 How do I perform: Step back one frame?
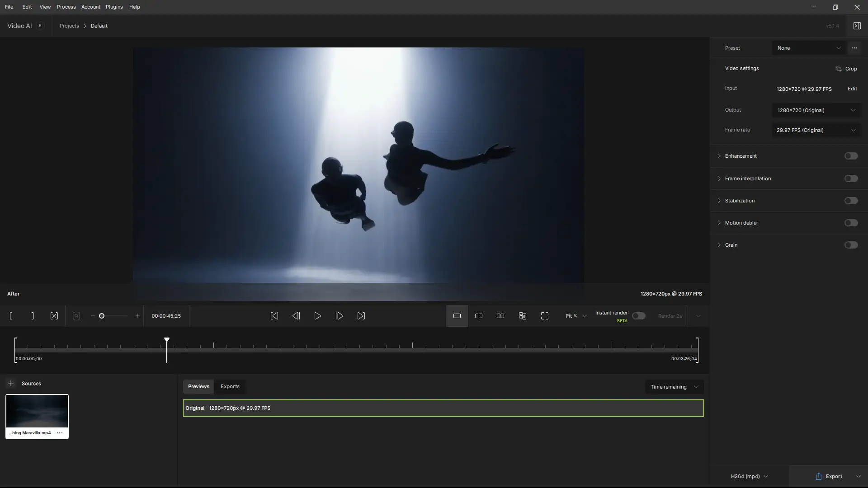(296, 316)
